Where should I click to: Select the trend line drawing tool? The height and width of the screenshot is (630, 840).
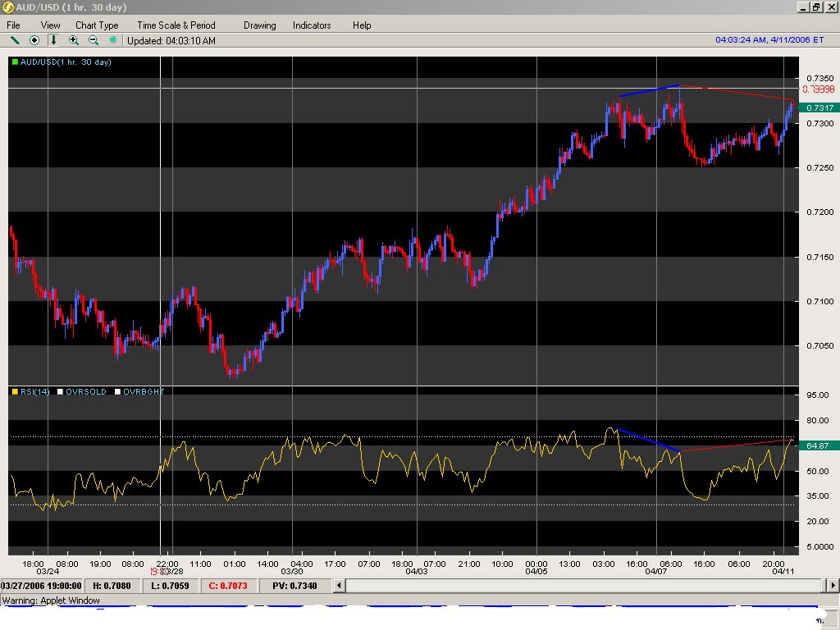(15, 40)
